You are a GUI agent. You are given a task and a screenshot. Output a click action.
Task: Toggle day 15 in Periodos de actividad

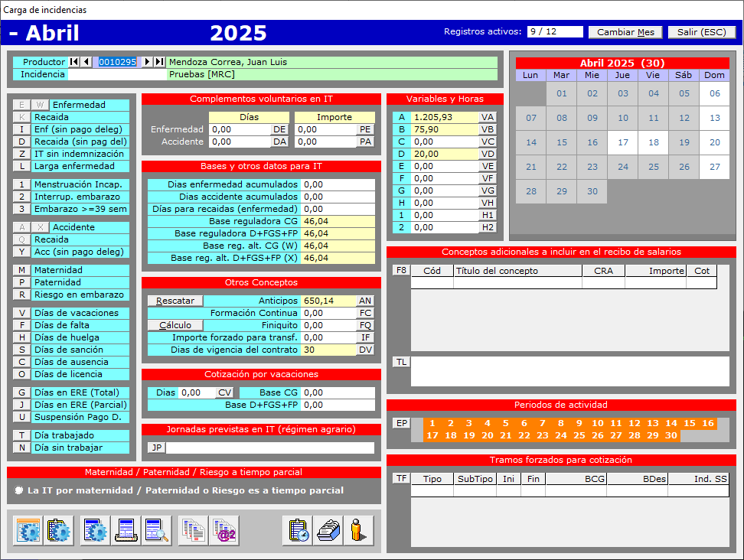[689, 423]
